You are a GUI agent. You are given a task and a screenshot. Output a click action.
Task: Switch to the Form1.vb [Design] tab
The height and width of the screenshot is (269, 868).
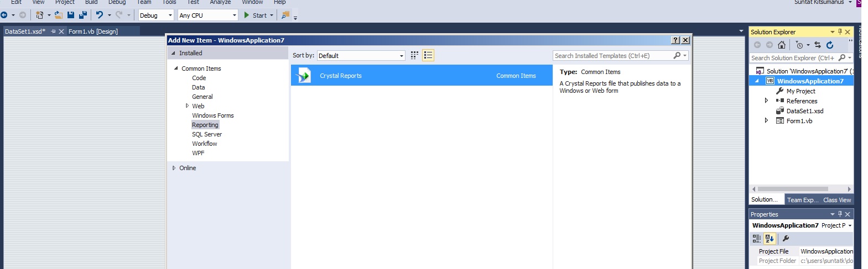click(93, 31)
